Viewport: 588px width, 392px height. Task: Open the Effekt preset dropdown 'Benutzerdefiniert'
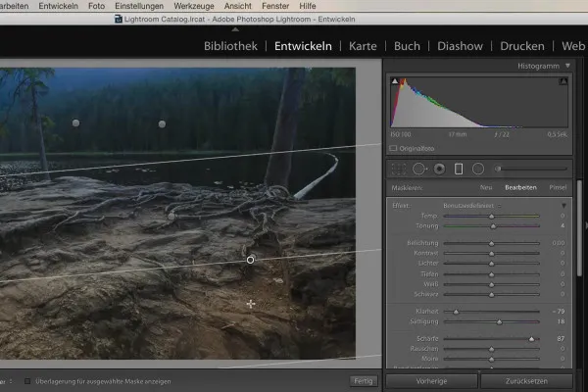click(471, 206)
